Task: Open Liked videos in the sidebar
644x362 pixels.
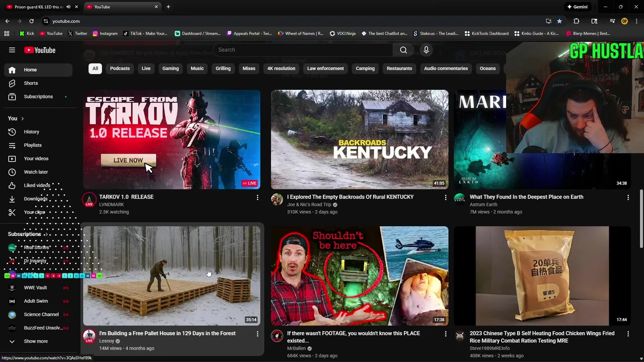Action: click(x=38, y=186)
